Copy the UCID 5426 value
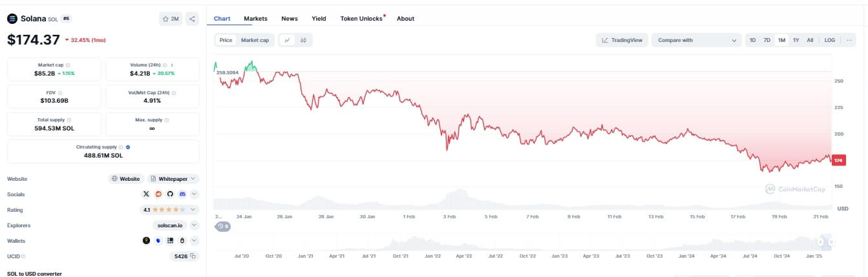Screen dimensions: 868x277 click(x=193, y=256)
